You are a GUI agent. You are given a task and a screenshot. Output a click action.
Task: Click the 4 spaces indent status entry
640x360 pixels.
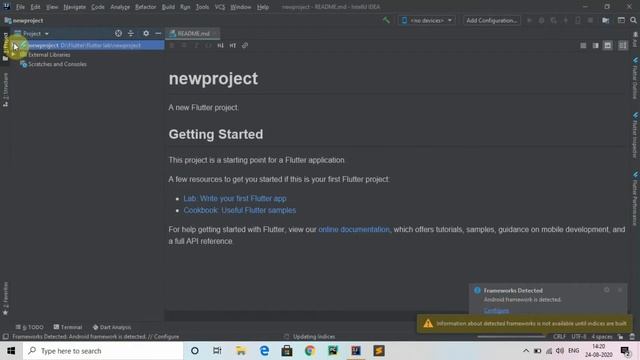tap(602, 337)
